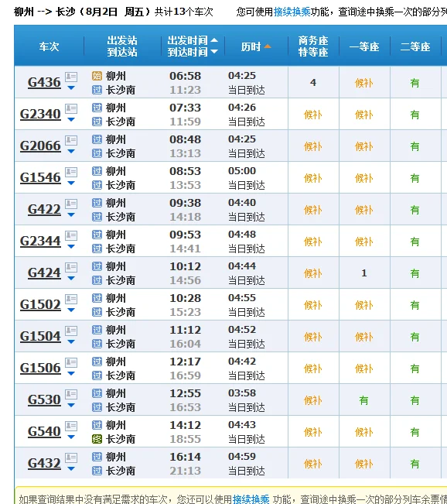Click pass-through icon beside 柳州 in G540 row
This screenshot has width=447, height=504.
point(97,425)
